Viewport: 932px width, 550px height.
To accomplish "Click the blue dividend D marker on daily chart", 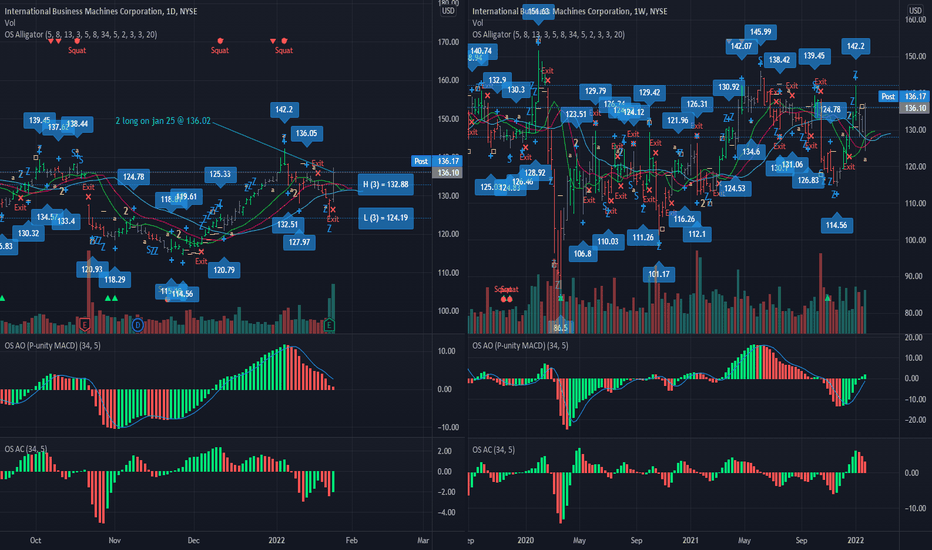I will click(x=138, y=325).
